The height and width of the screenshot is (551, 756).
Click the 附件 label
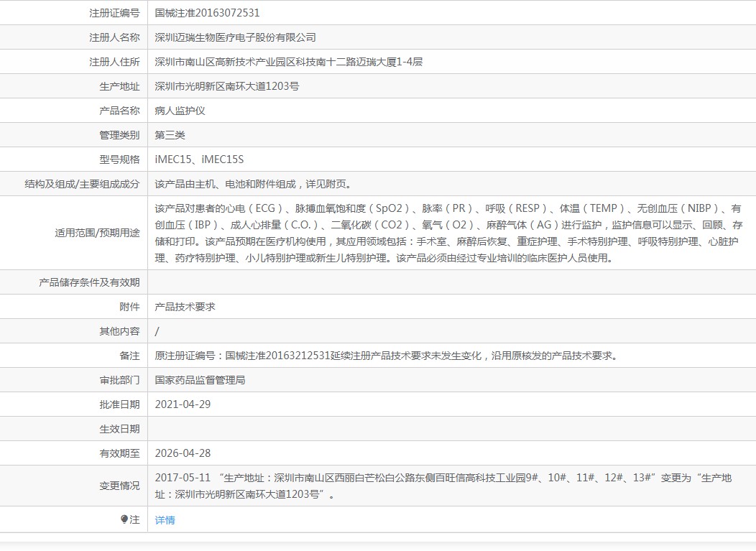click(x=129, y=307)
